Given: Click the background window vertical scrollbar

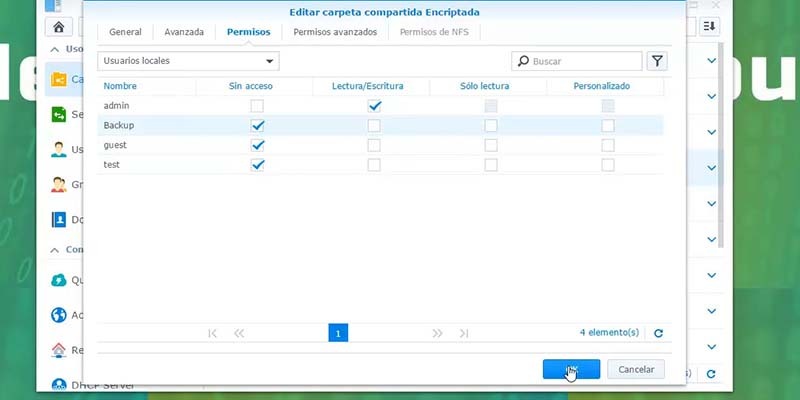Looking at the screenshot, I should tap(720, 145).
